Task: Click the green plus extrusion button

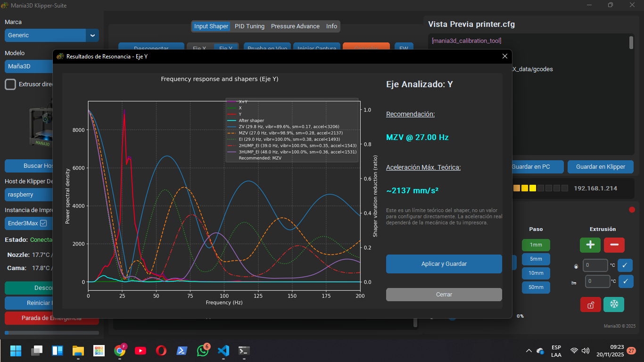Action: click(x=590, y=245)
